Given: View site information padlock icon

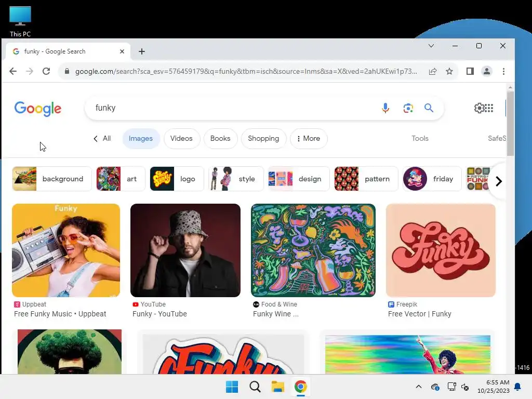Looking at the screenshot, I should (67, 71).
